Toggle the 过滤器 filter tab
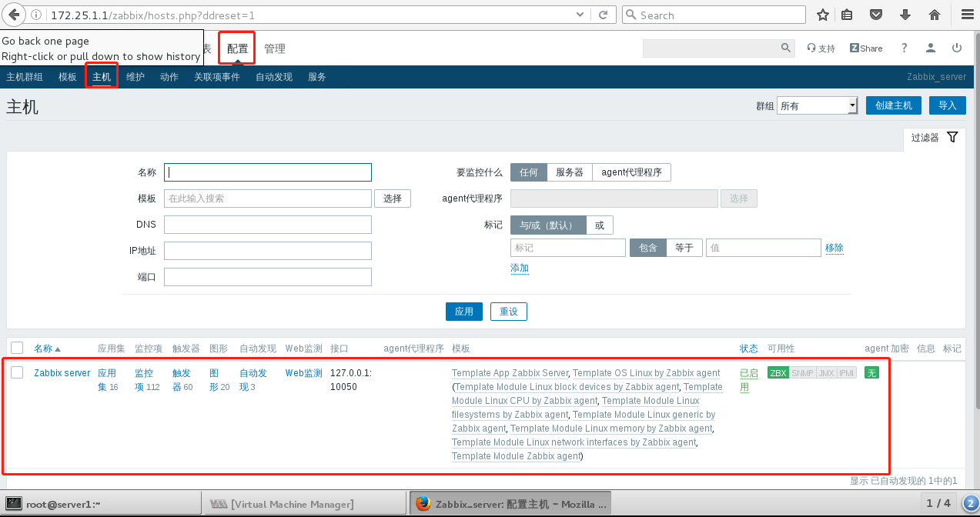 (x=934, y=138)
